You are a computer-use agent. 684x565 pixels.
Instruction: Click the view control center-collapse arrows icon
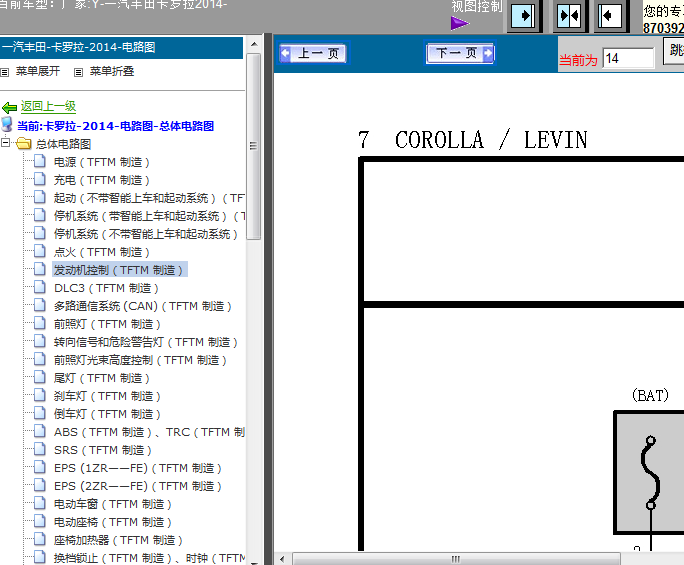(x=569, y=16)
